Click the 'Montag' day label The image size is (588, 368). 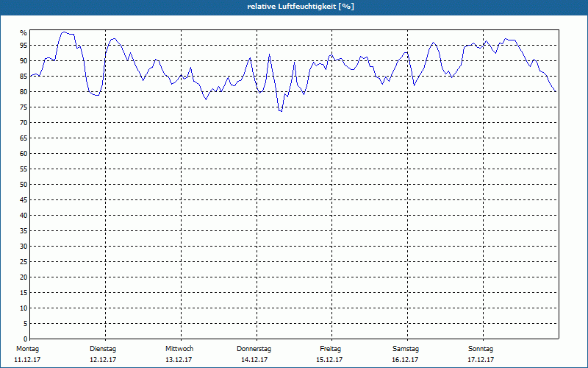tap(27, 349)
